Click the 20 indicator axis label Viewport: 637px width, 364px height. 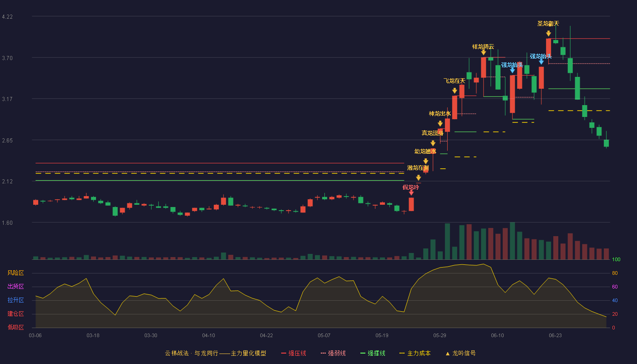[615, 314]
